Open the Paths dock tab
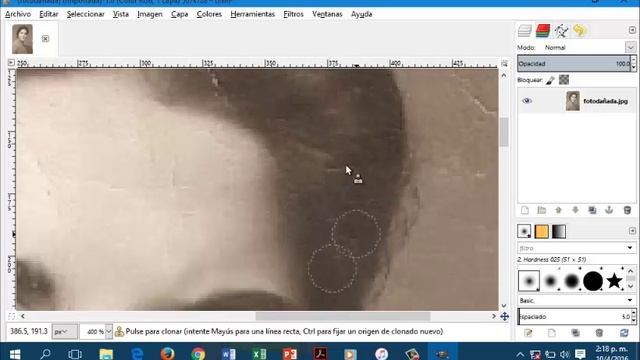640x360 pixels. (561, 31)
